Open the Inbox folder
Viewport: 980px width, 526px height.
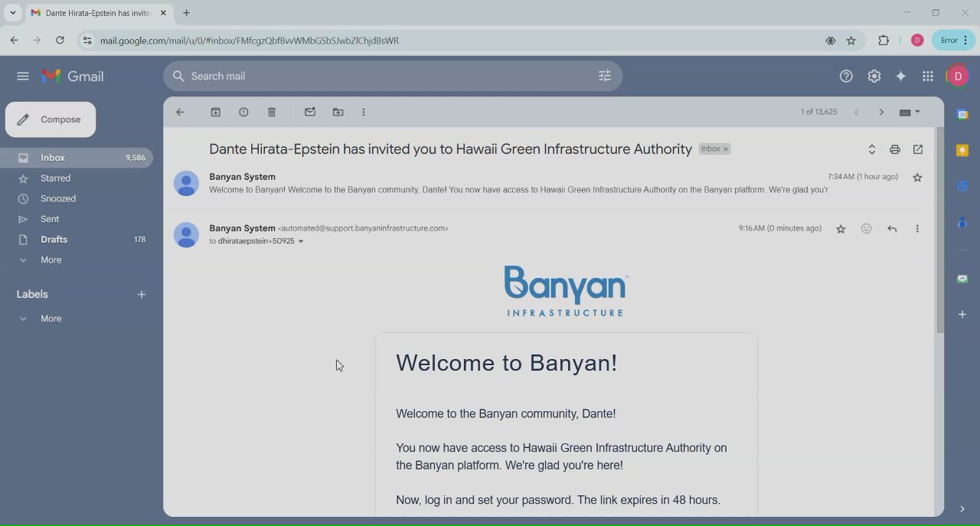pyautogui.click(x=77, y=158)
